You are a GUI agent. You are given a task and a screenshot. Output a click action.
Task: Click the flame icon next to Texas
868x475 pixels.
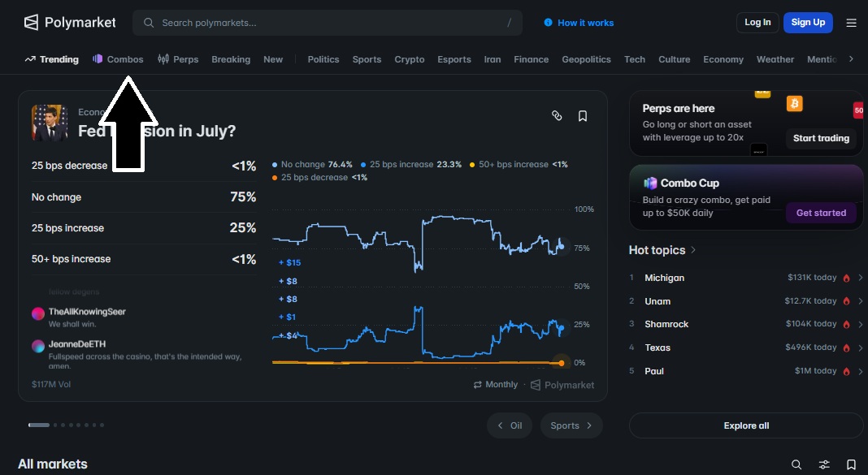846,348
